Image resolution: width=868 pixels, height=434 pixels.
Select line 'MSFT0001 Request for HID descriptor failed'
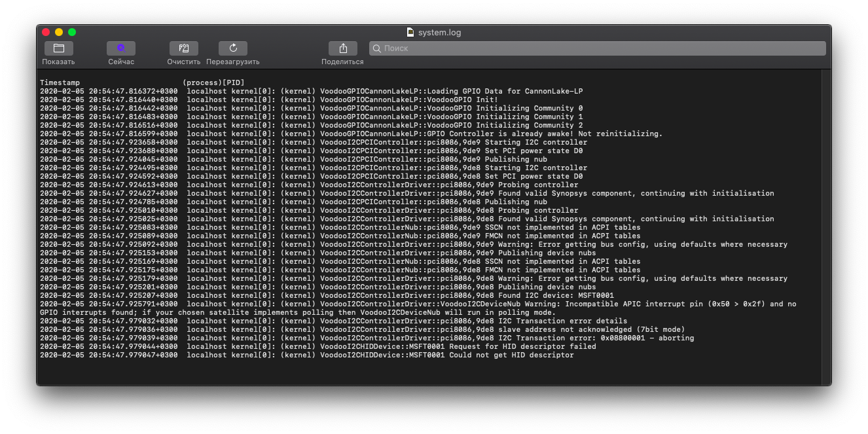(318, 346)
